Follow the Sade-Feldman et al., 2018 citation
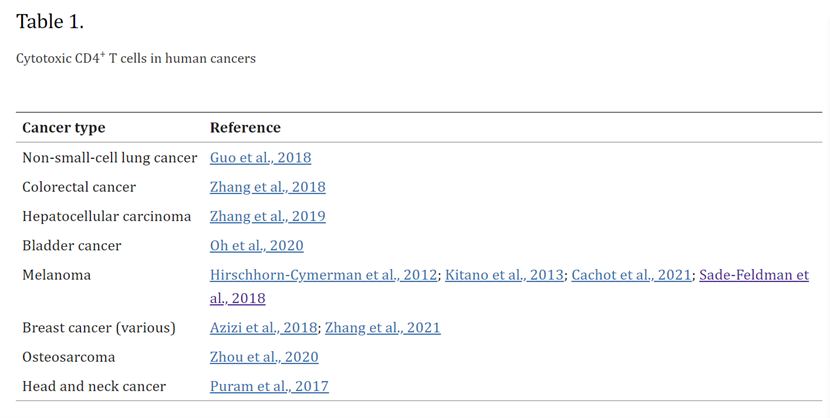The width and height of the screenshot is (830, 418). [x=753, y=275]
